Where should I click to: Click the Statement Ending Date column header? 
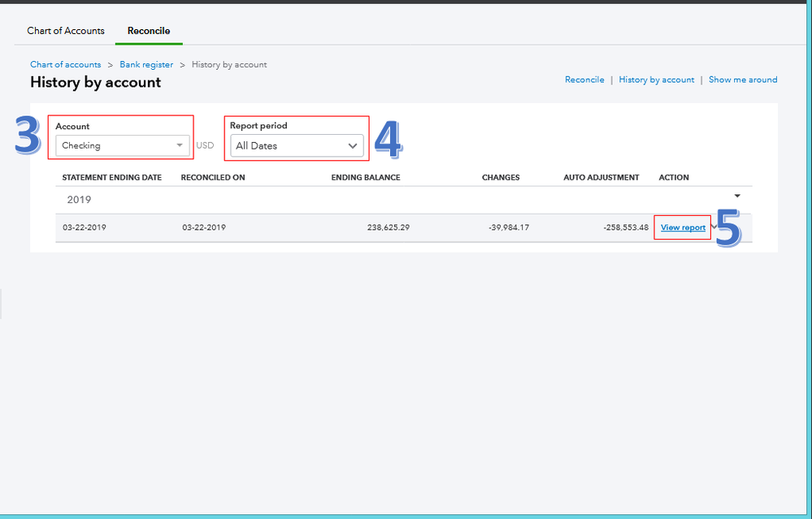pos(112,178)
